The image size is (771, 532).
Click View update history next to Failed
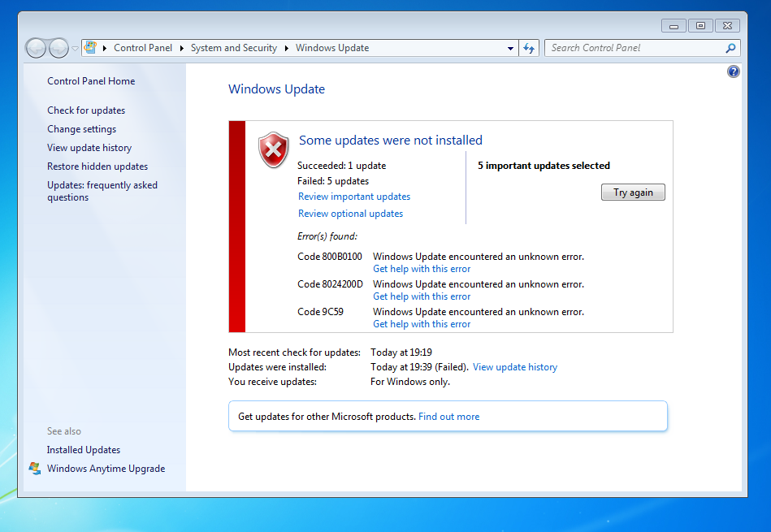[515, 367]
